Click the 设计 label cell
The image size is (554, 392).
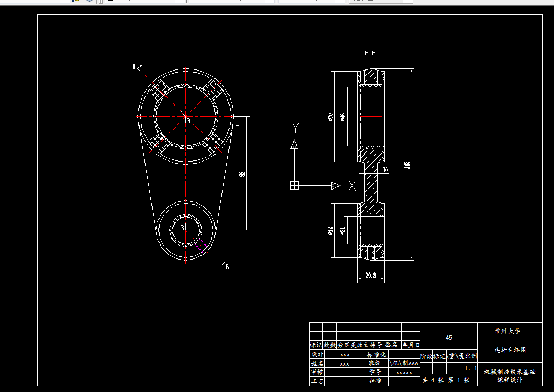coord(317,354)
